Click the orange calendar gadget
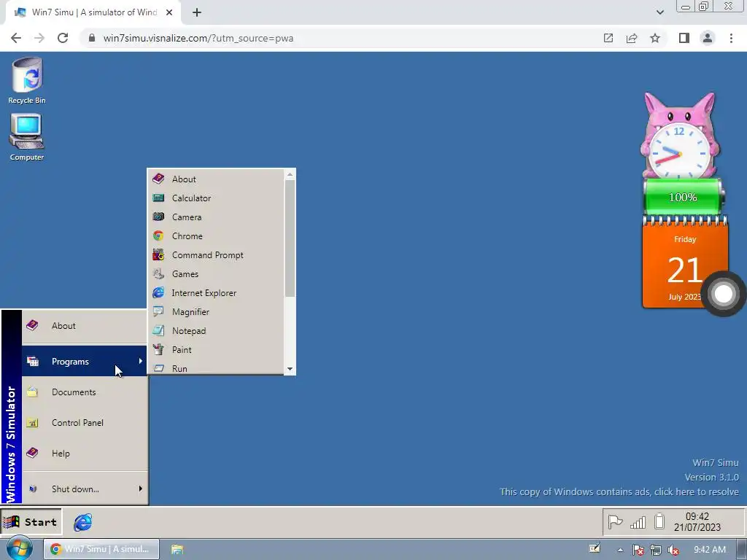 tap(685, 262)
